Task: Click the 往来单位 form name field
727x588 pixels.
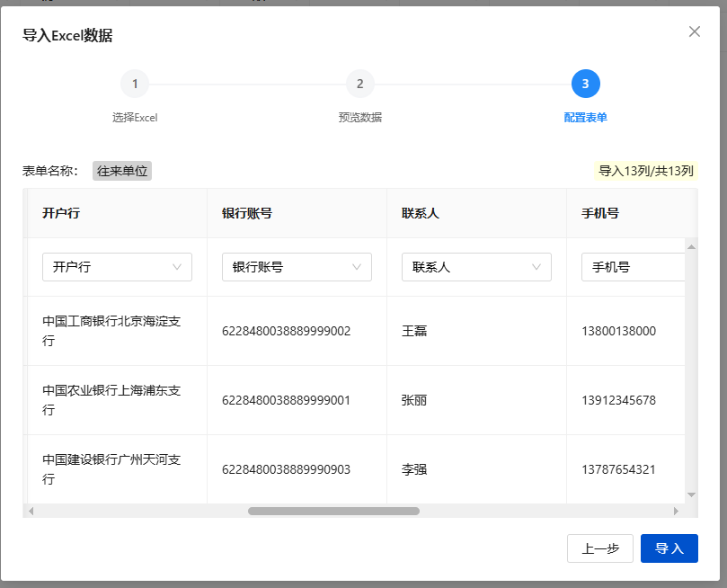Action: click(122, 171)
